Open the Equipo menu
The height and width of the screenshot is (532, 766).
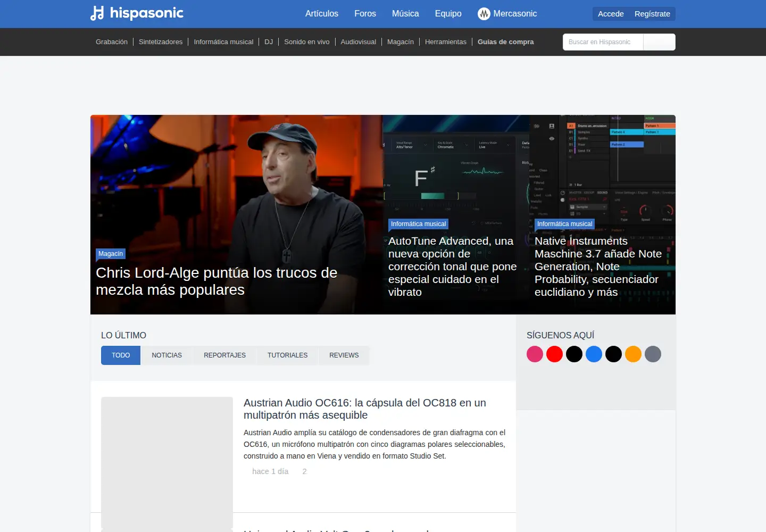coord(448,14)
